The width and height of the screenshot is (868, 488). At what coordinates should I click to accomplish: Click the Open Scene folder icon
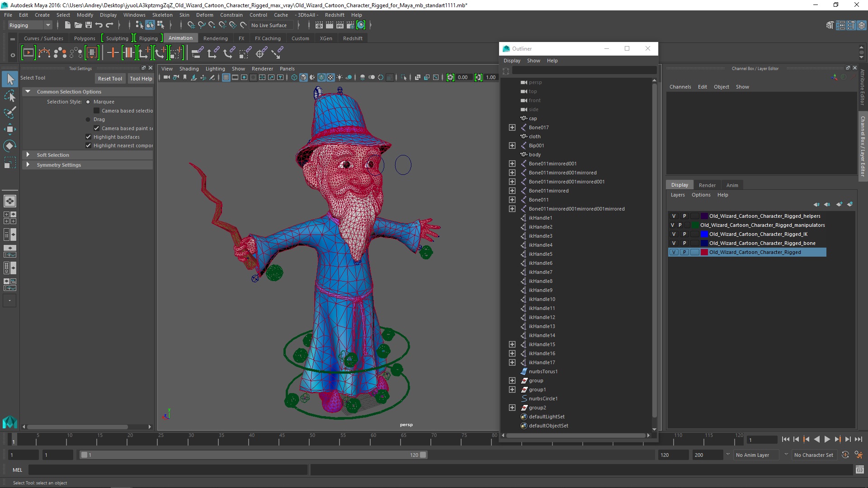[78, 25]
